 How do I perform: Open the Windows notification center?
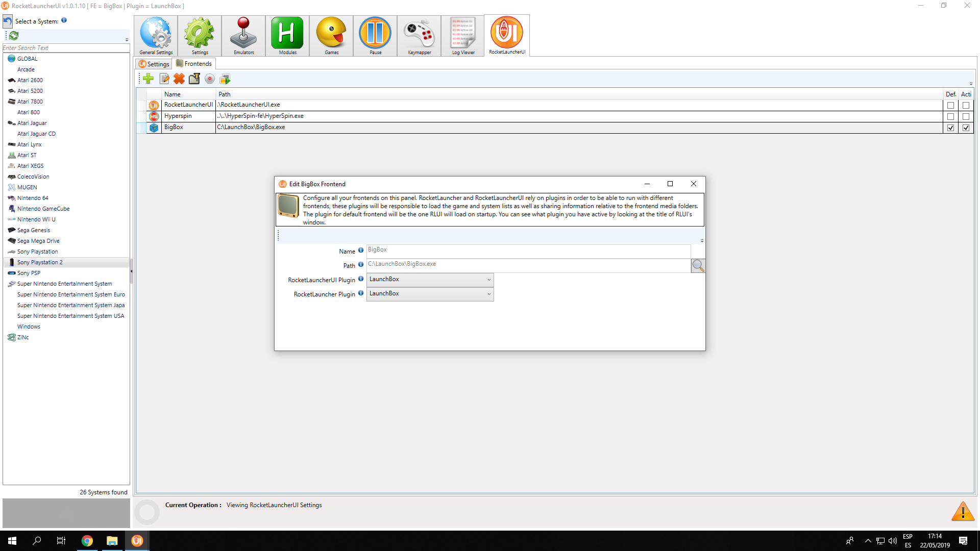click(x=963, y=541)
